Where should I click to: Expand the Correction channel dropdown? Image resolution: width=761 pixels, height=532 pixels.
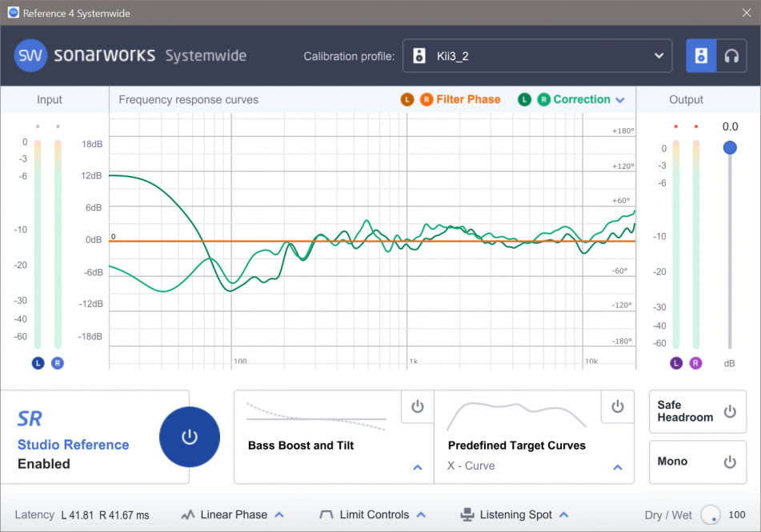(619, 99)
